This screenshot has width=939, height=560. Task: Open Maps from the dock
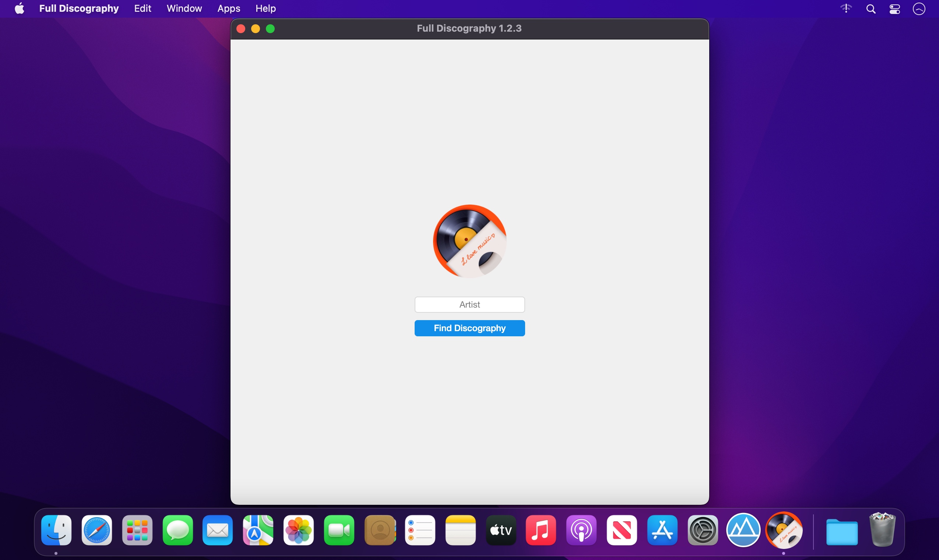pos(258,530)
